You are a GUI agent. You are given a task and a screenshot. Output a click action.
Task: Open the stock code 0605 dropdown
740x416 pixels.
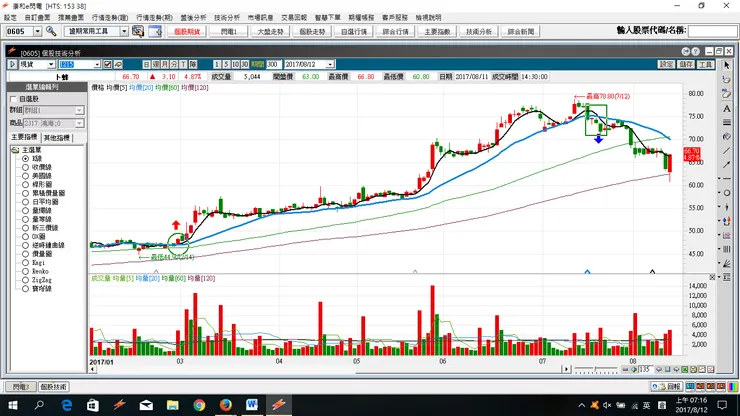click(37, 31)
